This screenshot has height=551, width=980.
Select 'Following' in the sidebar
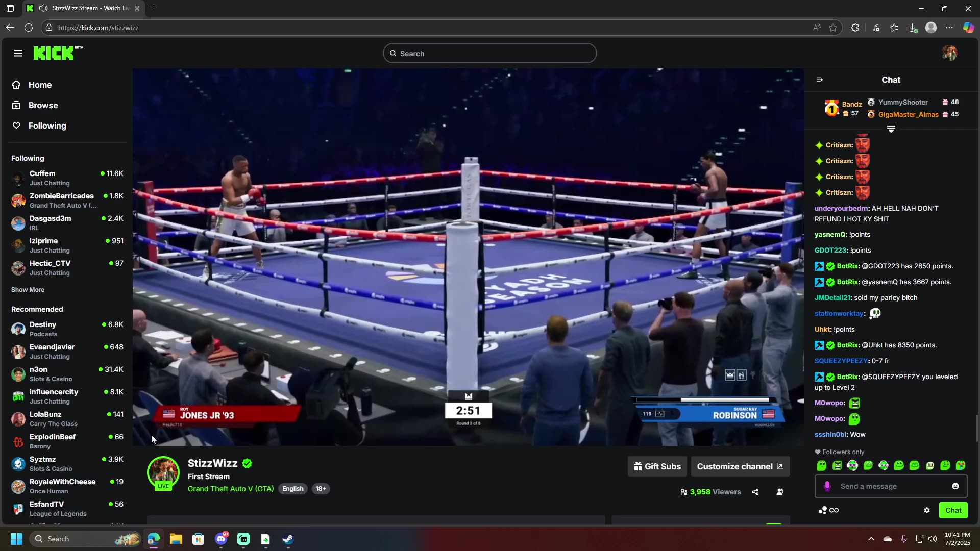click(x=47, y=126)
